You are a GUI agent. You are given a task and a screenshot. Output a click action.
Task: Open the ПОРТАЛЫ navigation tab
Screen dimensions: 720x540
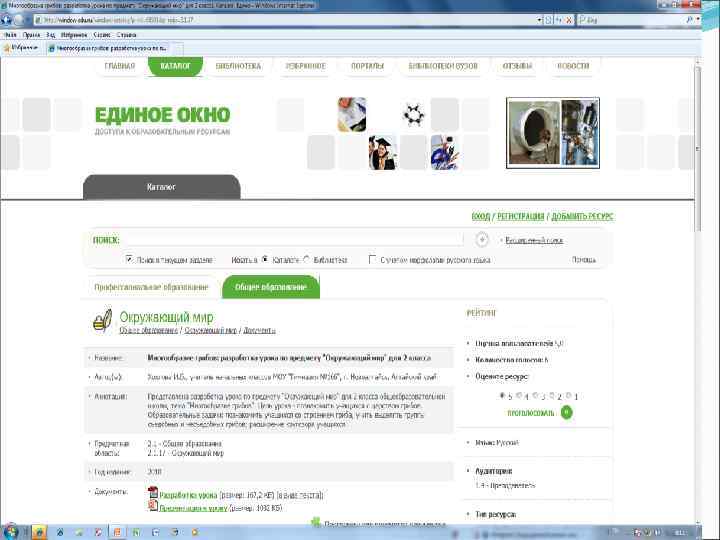pos(367,66)
